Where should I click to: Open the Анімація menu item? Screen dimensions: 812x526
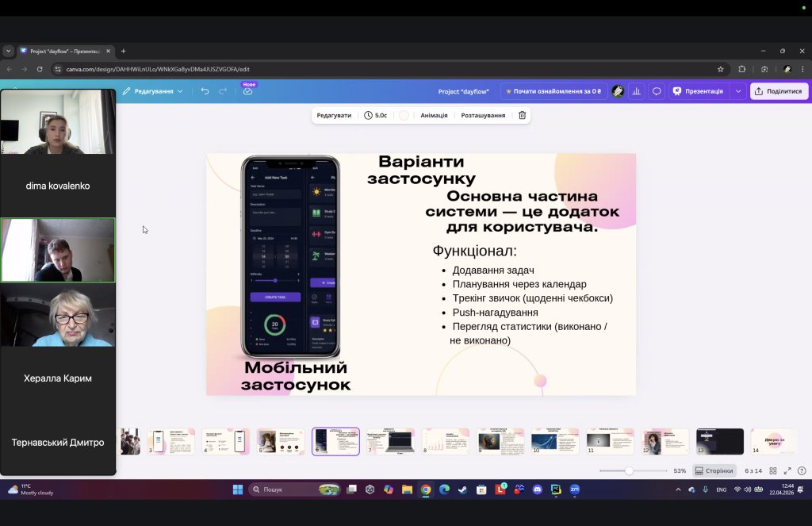click(434, 115)
